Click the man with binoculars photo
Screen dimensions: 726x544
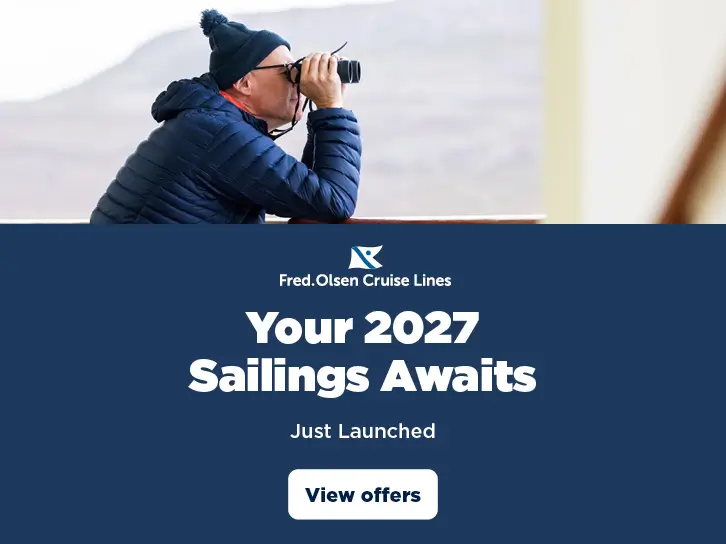pyautogui.click(x=363, y=112)
